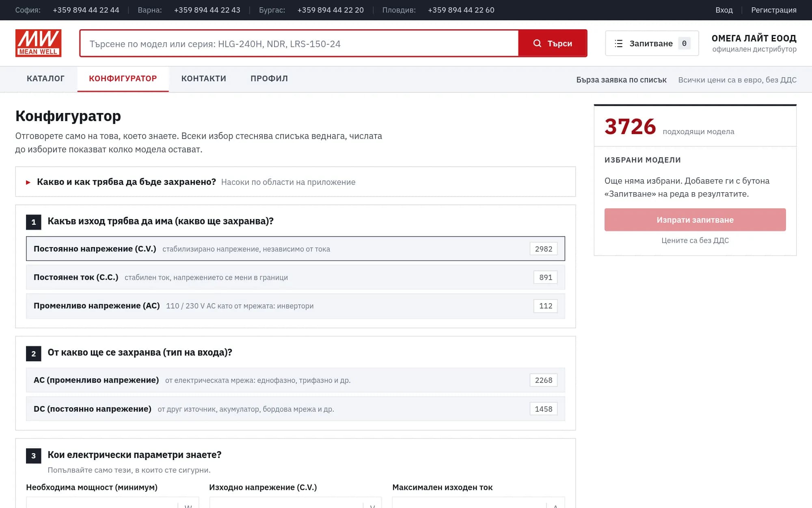Open the КАТАЛОГ tab

pyautogui.click(x=45, y=79)
